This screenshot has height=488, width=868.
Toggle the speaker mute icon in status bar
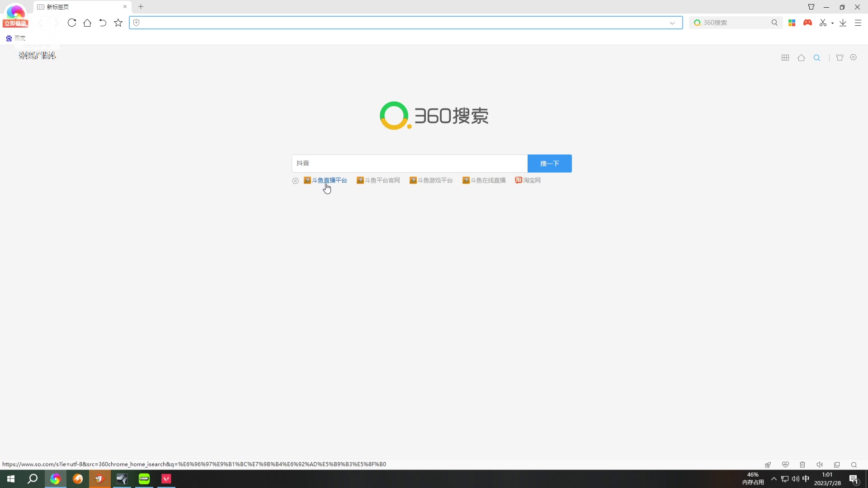coord(820,465)
